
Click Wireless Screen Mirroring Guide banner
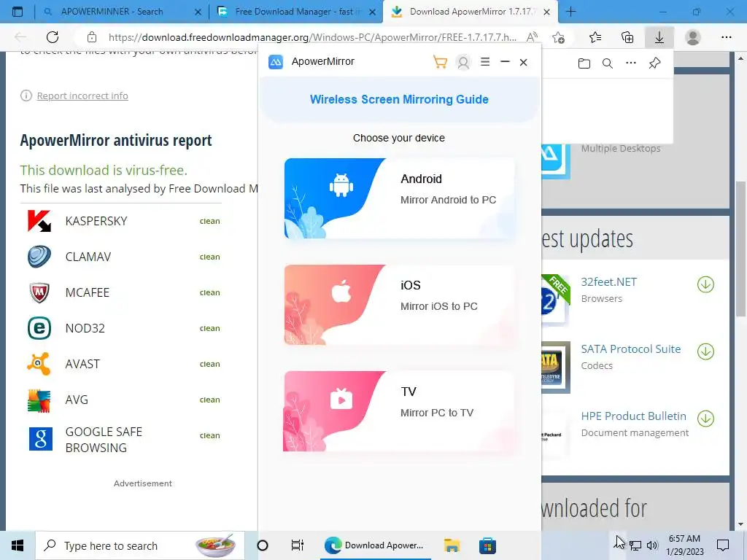click(x=399, y=99)
